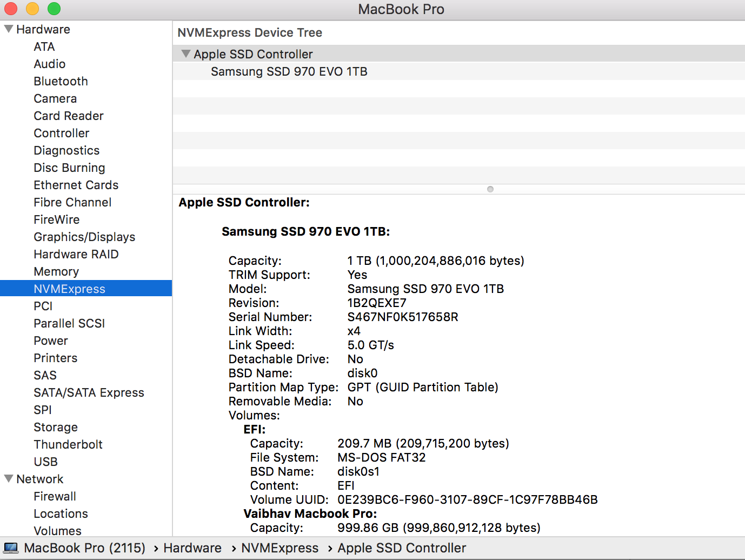Open Bluetooth hardware info
The height and width of the screenshot is (560, 745).
tap(61, 81)
